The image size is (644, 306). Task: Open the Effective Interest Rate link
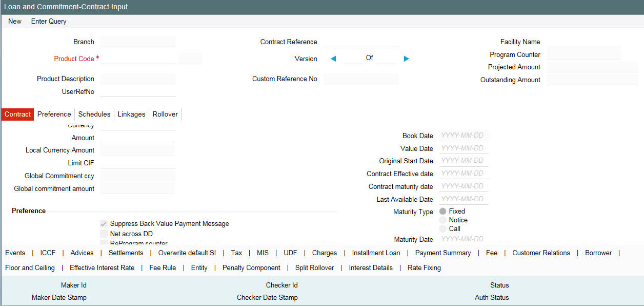pyautogui.click(x=102, y=267)
